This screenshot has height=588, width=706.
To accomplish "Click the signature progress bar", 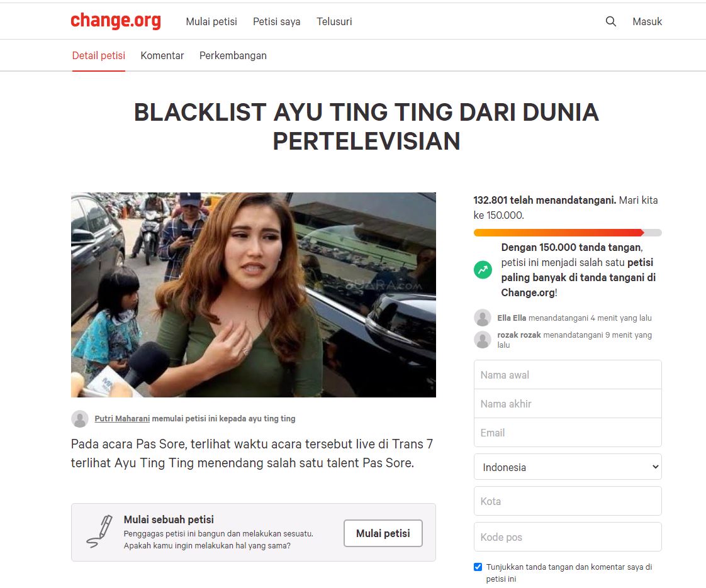I will click(568, 233).
